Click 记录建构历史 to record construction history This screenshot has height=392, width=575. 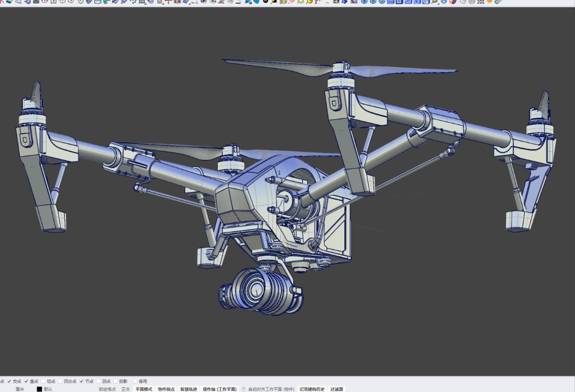click(313, 389)
